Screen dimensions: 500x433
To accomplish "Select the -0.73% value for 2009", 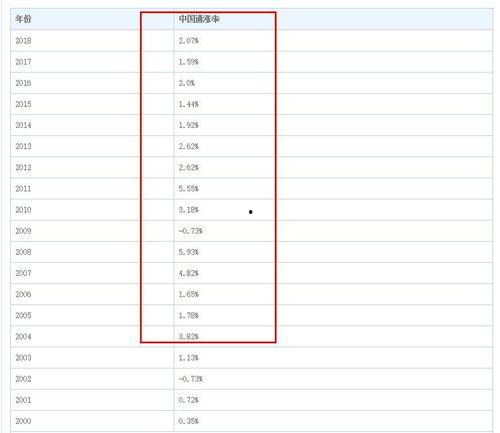I will pos(191,231).
